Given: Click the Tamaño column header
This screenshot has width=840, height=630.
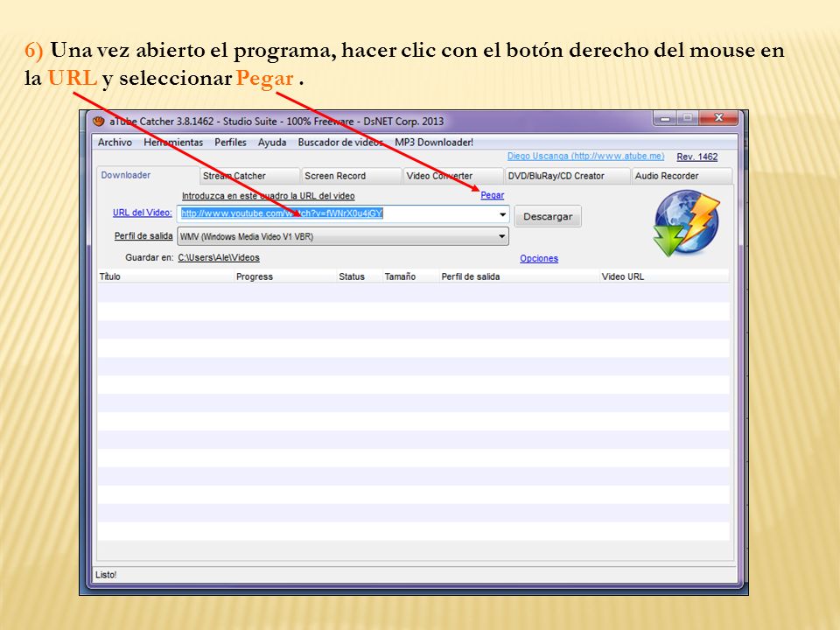Looking at the screenshot, I should click(410, 276).
